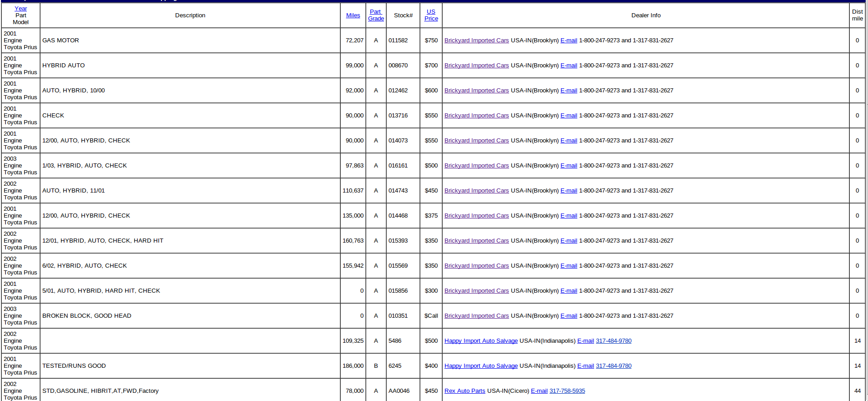Open Happy Import Auto Salvage for stock 5486
Viewport: 868px width, 401px height.
point(481,341)
